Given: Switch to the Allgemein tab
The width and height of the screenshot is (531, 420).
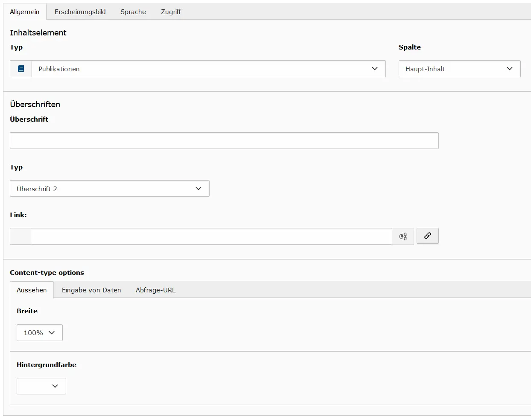Looking at the screenshot, I should click(x=25, y=12).
